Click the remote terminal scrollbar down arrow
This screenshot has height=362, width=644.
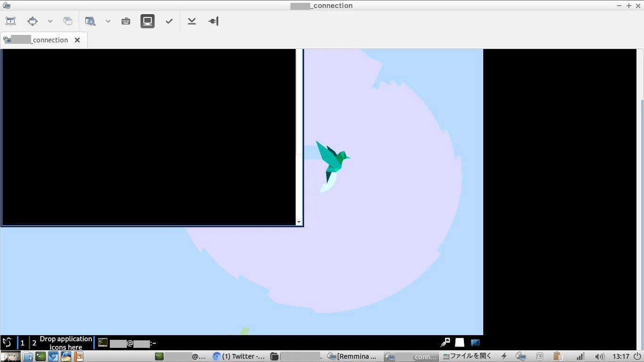pyautogui.click(x=298, y=222)
